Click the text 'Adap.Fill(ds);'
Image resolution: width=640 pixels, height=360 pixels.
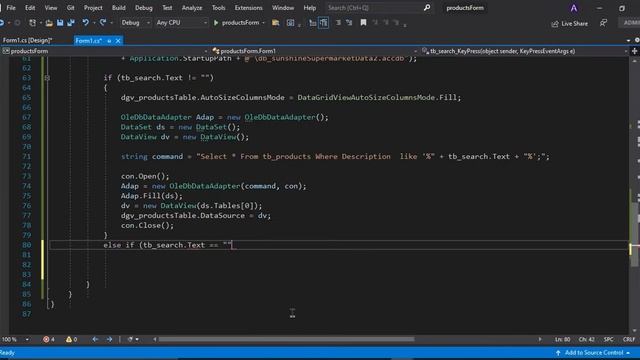point(151,196)
